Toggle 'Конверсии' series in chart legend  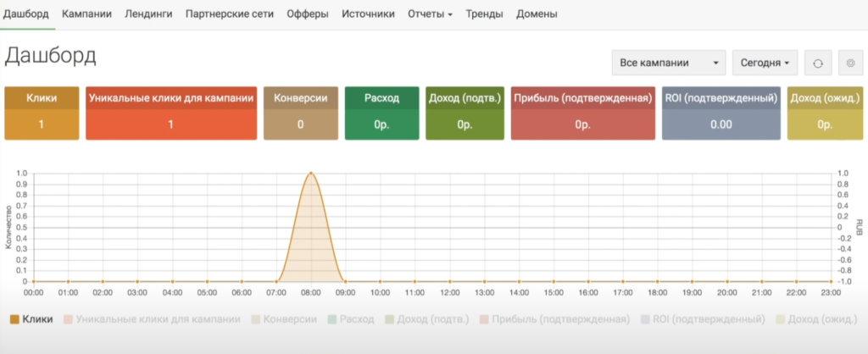pyautogui.click(x=284, y=319)
